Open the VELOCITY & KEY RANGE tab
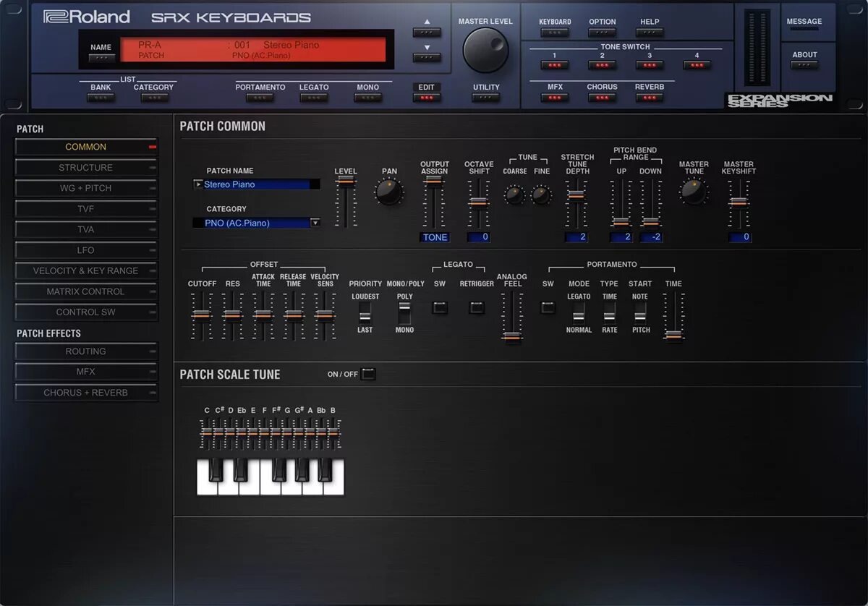This screenshot has width=868, height=606. coord(86,270)
